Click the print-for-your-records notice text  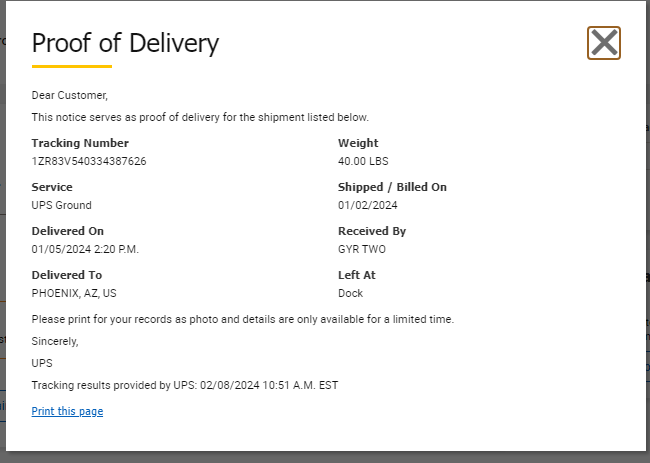pos(243,319)
